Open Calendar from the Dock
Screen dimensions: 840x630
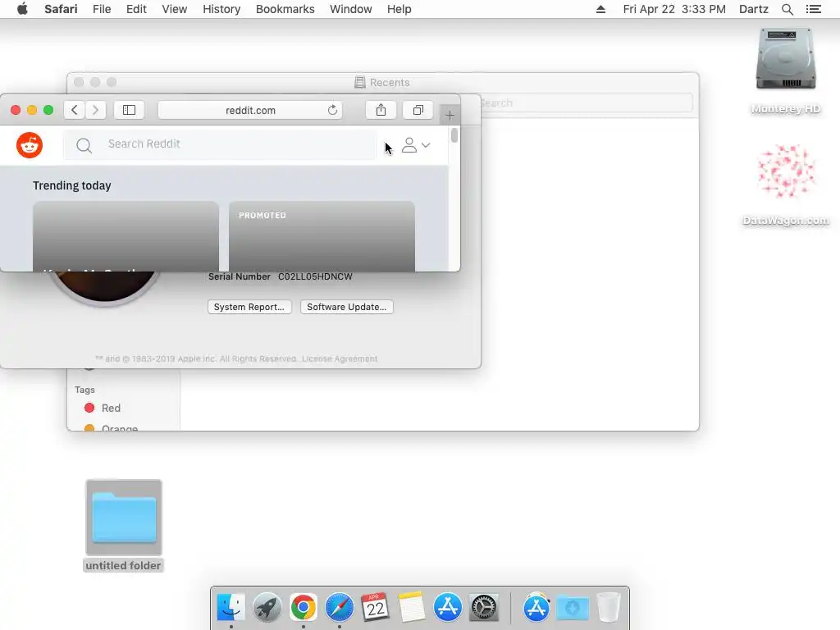pos(375,608)
